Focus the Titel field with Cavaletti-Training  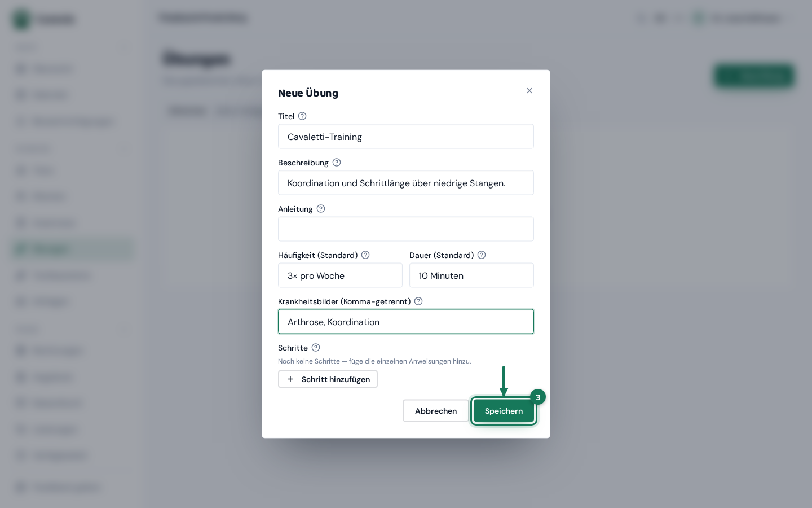pos(406,137)
